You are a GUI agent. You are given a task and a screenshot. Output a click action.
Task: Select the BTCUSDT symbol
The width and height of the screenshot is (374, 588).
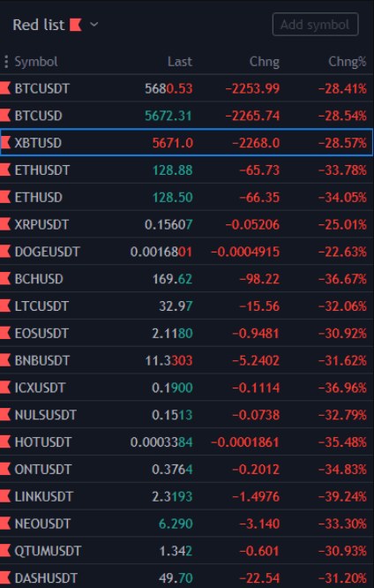point(42,88)
